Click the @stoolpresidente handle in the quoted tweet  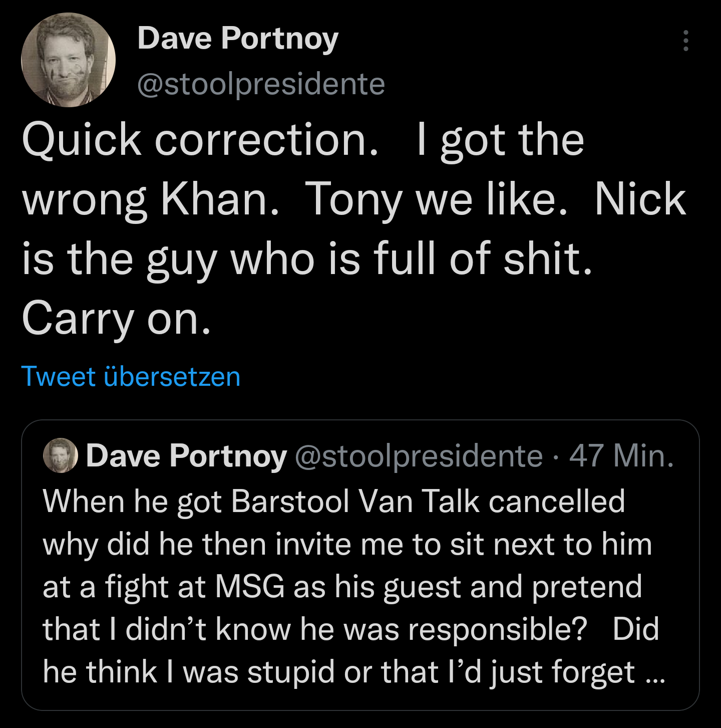tap(419, 456)
